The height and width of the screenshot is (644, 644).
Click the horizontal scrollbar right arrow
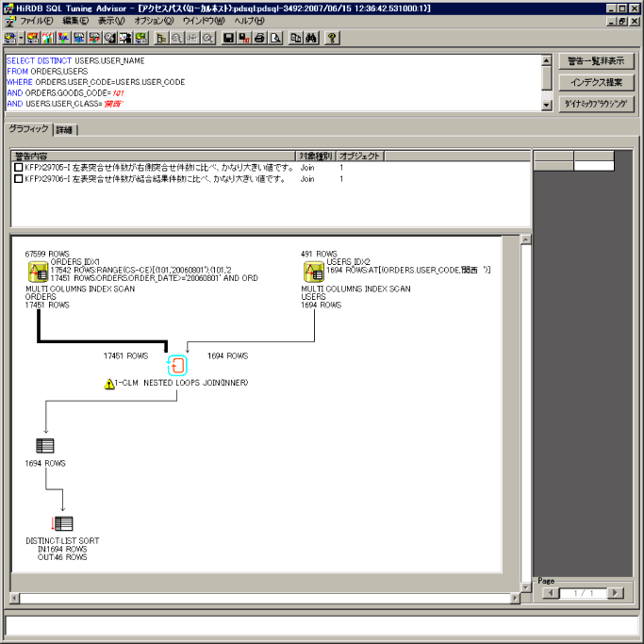[515, 598]
